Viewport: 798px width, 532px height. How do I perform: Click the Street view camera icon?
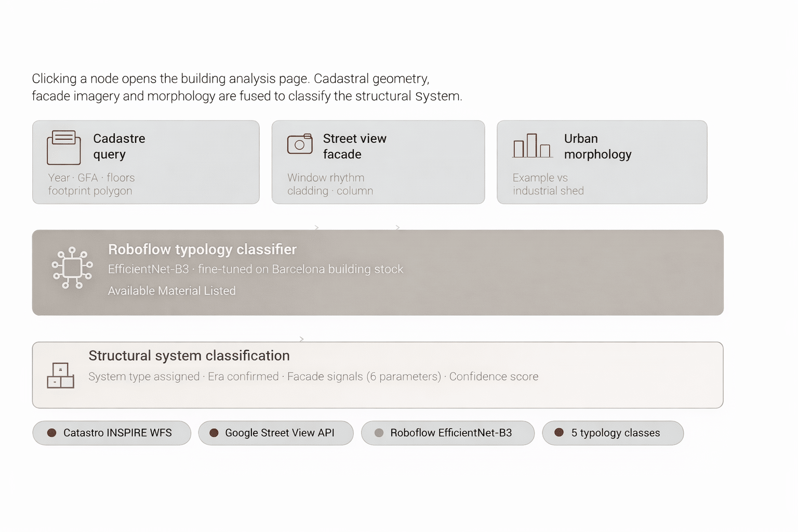[300, 144]
